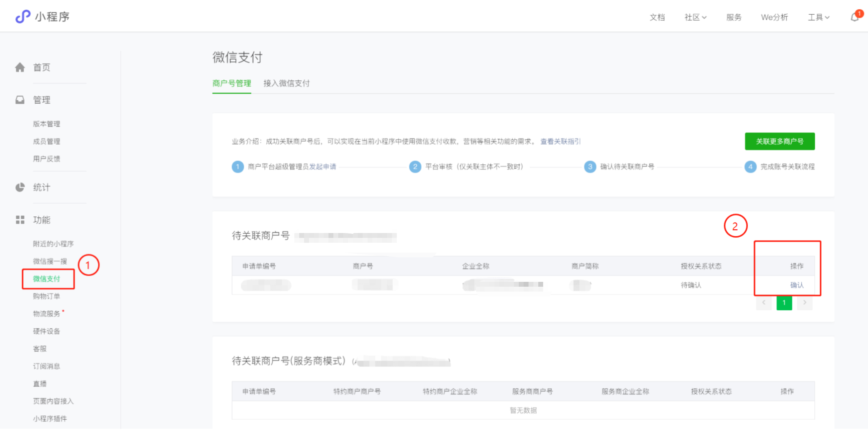Open the 查看关联指引 link

[x=560, y=141]
